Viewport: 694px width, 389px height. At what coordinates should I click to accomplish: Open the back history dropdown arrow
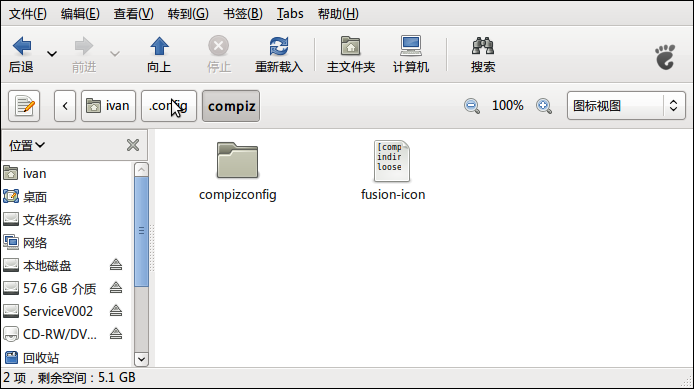(x=52, y=54)
